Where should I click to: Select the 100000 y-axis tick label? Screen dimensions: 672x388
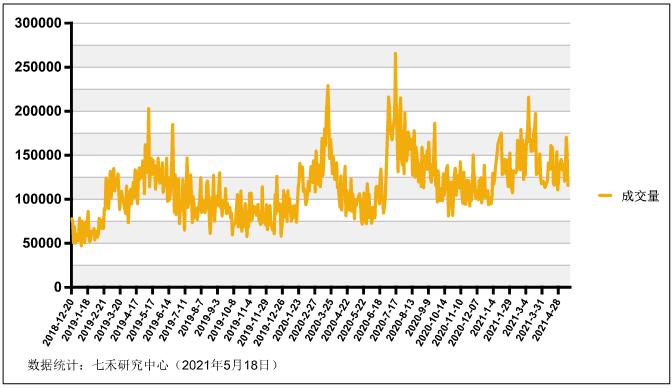coord(39,199)
